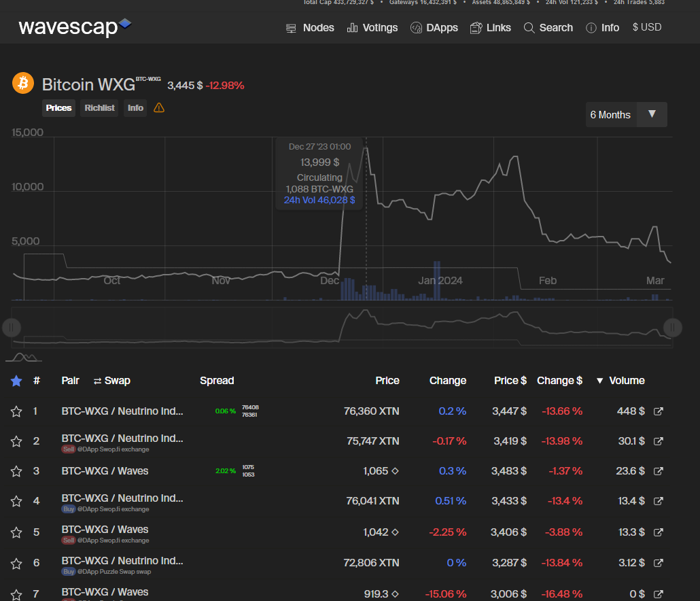Change currency via $ USD selector

647,27
